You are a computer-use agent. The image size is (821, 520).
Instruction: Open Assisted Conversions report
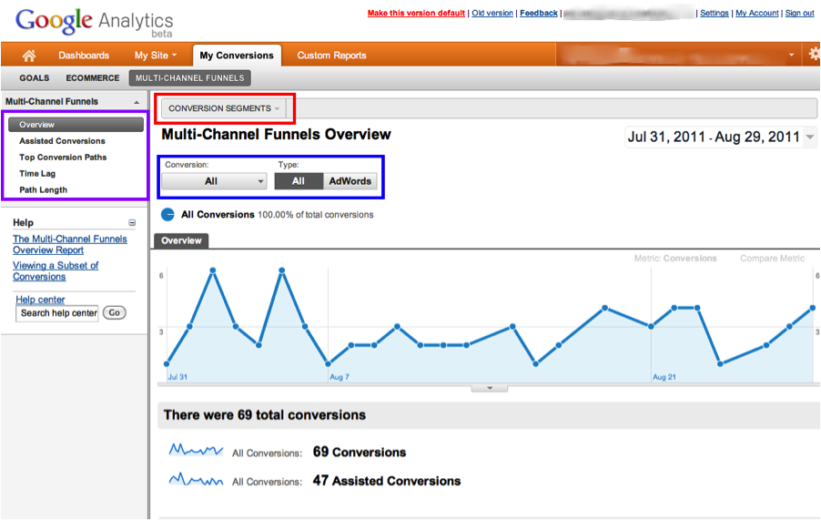tap(62, 141)
